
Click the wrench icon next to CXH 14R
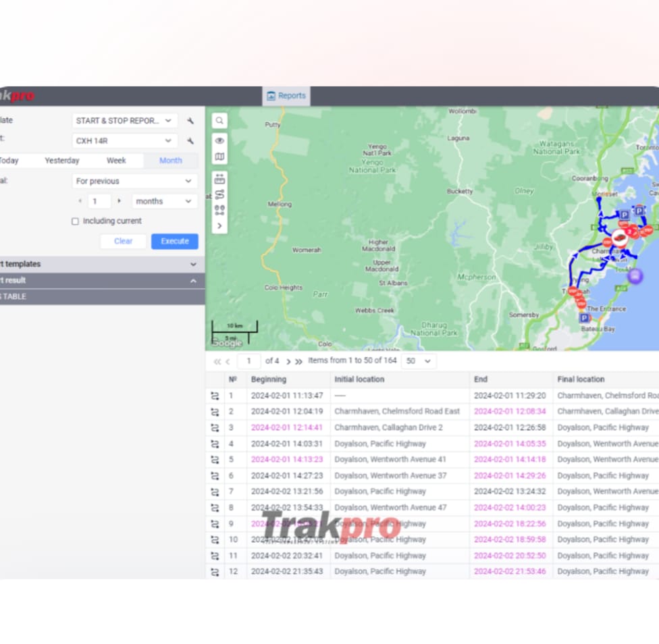[190, 140]
